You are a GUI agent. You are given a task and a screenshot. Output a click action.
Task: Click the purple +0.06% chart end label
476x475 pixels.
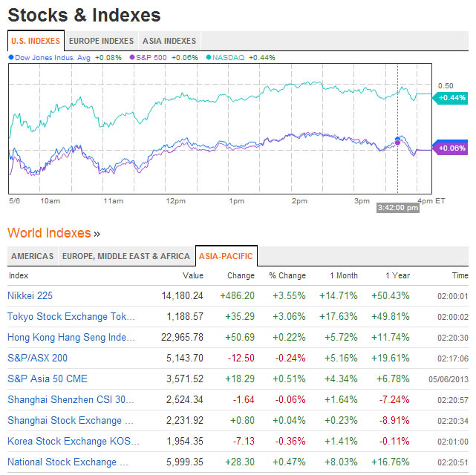[451, 148]
